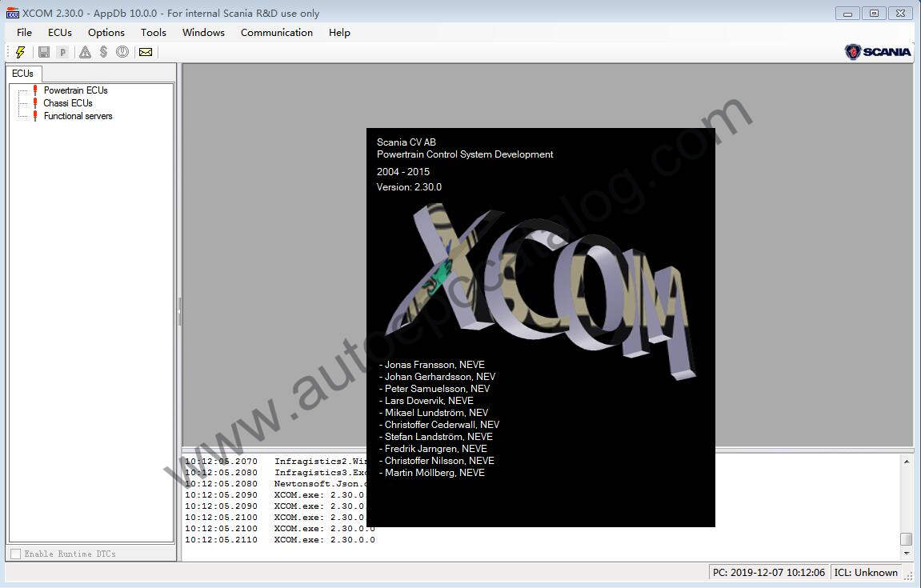Click the yellow envelope mail icon
921x588 pixels.
pos(146,52)
